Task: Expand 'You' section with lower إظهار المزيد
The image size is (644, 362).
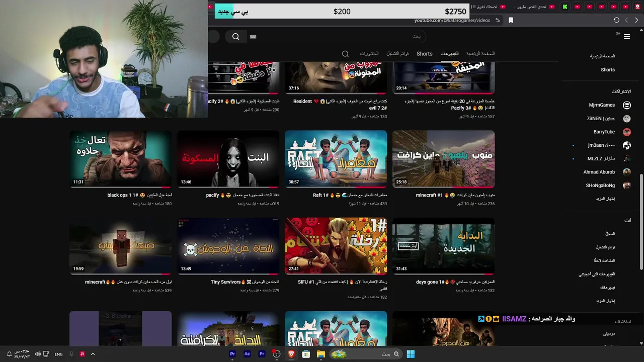Action: [605, 301]
